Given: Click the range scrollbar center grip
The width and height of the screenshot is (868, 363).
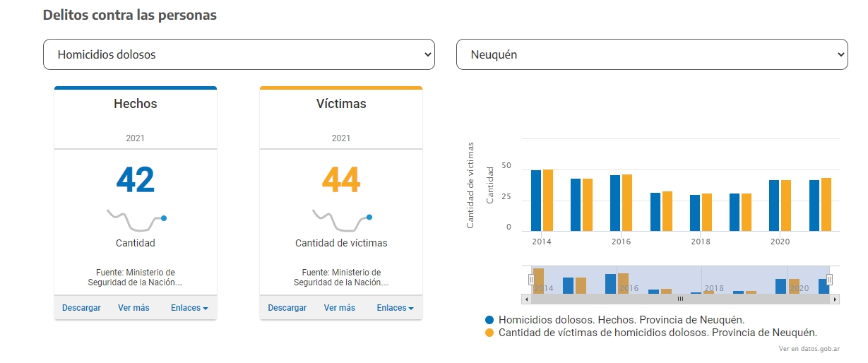Looking at the screenshot, I should (680, 299).
